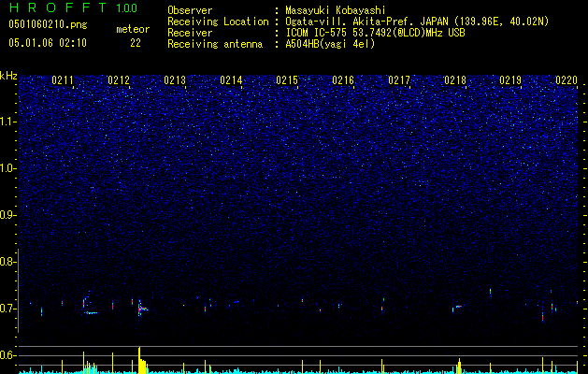Click the strong red meteor echo after 0212
The width and height of the screenshot is (588, 374).
pos(142,309)
